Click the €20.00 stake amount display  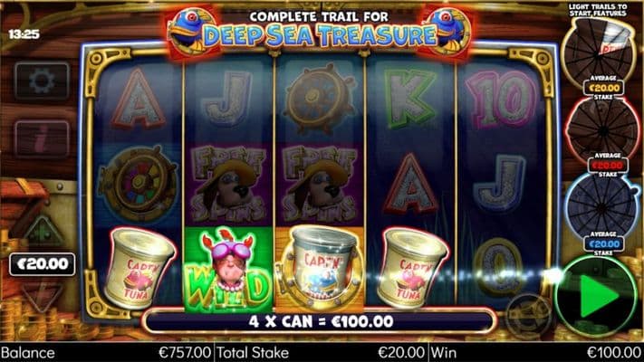[43, 264]
